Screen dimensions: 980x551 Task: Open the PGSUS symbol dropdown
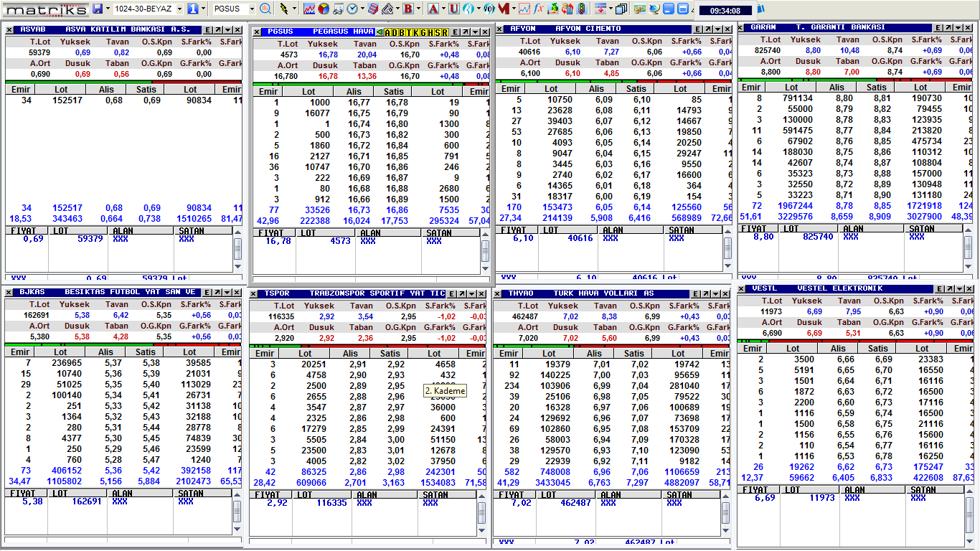[252, 9]
